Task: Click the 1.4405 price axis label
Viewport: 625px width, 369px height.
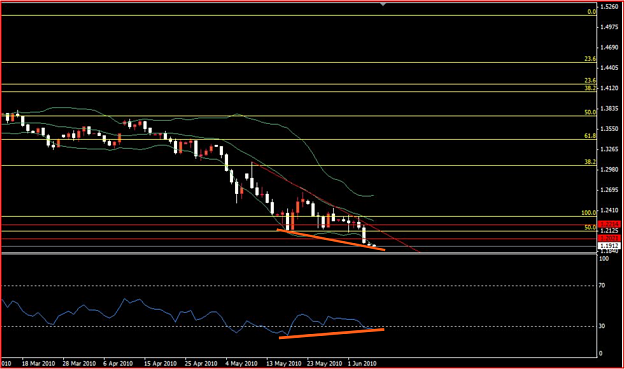Action: coord(609,68)
